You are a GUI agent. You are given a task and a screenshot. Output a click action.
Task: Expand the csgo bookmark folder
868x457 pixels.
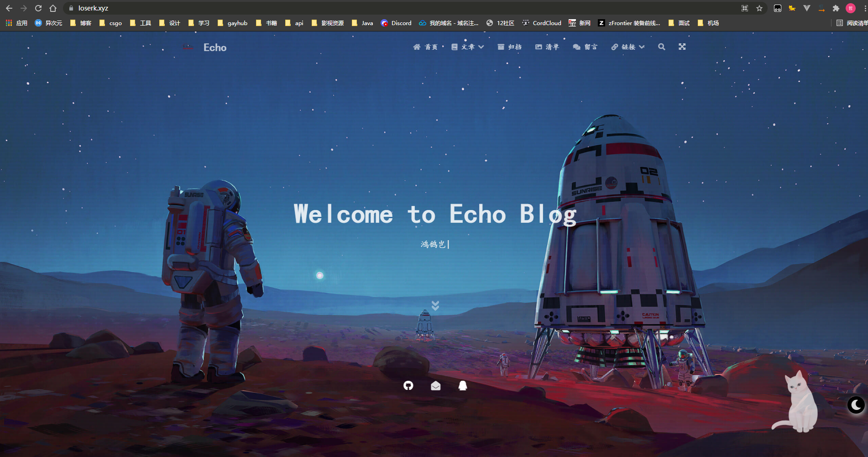110,23
